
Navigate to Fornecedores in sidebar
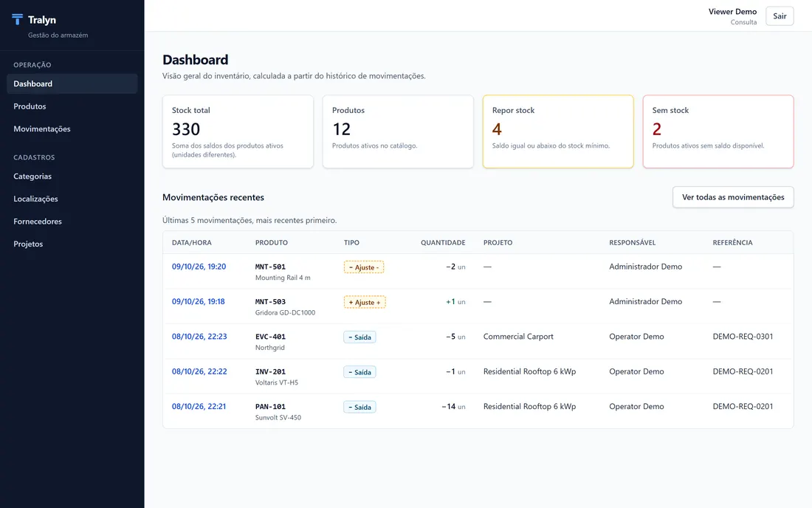coord(72,221)
